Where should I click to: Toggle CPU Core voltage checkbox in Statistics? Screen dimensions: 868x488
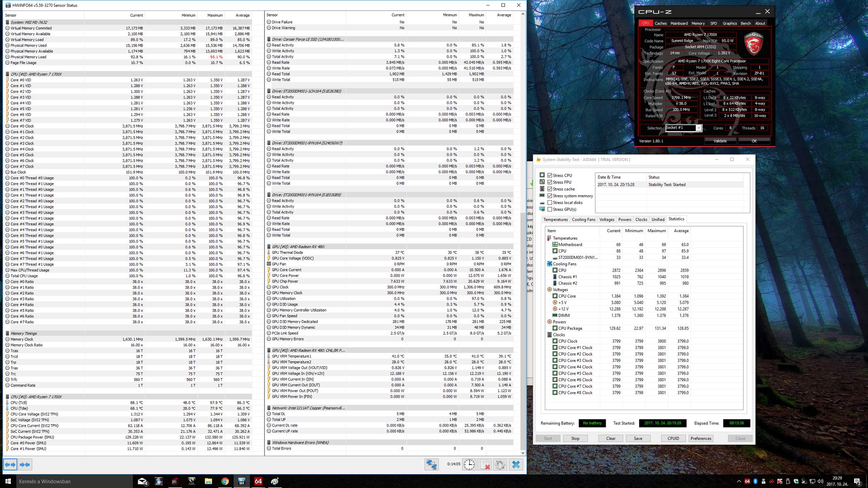[x=555, y=296]
